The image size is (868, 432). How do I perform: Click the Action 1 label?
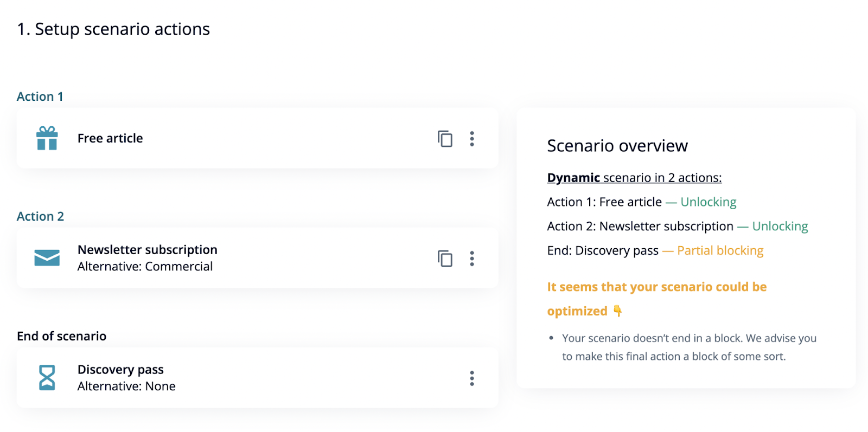point(40,96)
